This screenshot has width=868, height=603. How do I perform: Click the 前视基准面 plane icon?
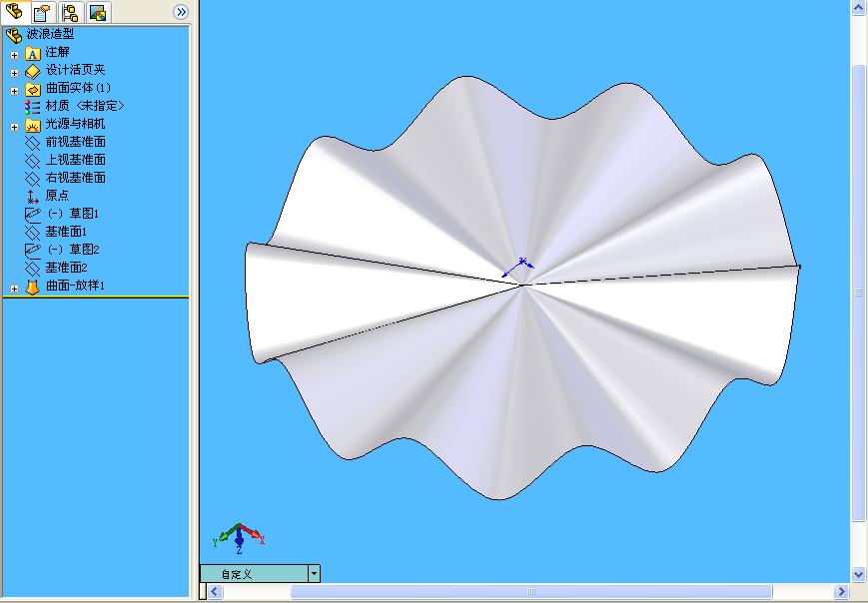click(x=33, y=143)
